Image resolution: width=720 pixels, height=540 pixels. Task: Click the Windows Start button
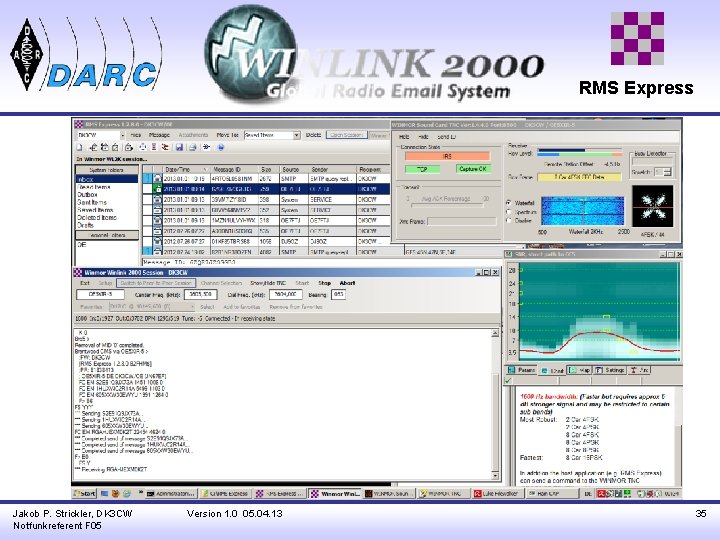pyautogui.click(x=84, y=494)
